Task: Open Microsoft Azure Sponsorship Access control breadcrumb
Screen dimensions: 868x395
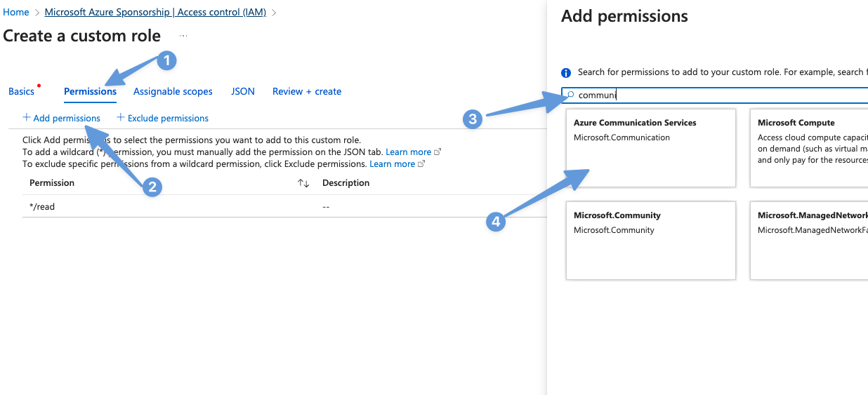Action: click(155, 12)
